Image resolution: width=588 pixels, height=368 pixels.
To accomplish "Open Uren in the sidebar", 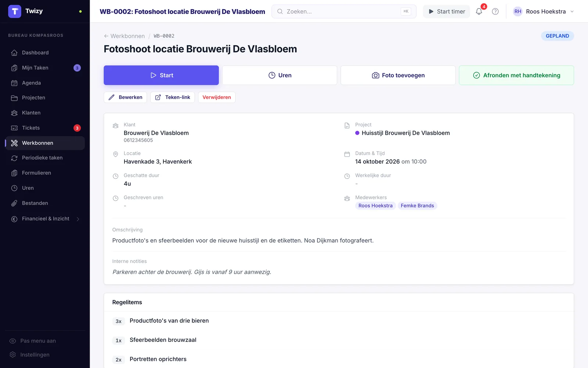I will click(x=45, y=188).
